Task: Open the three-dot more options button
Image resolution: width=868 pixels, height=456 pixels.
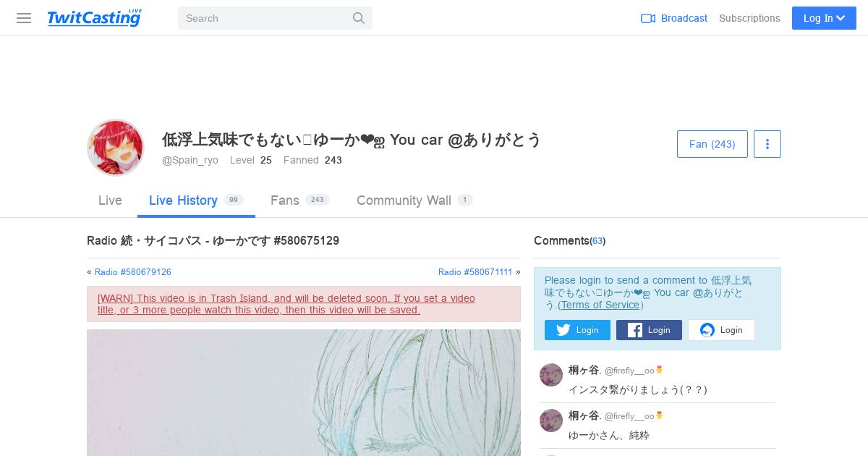Action: [767, 144]
